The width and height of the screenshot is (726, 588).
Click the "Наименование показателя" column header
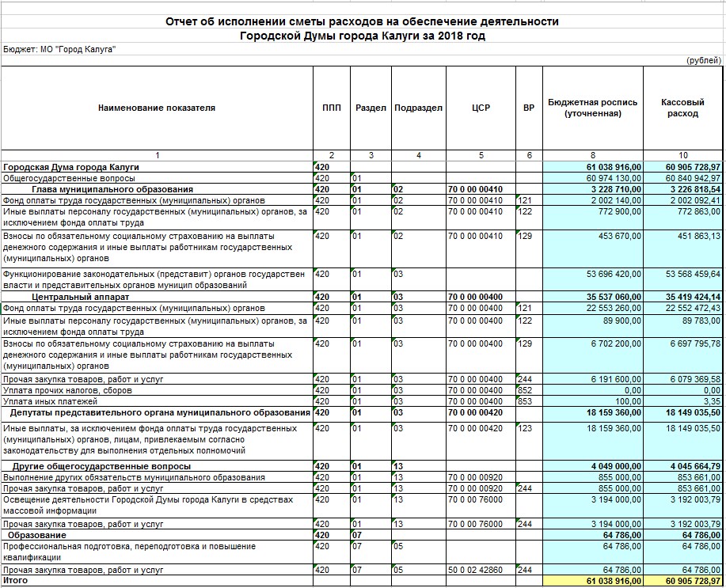[157, 108]
